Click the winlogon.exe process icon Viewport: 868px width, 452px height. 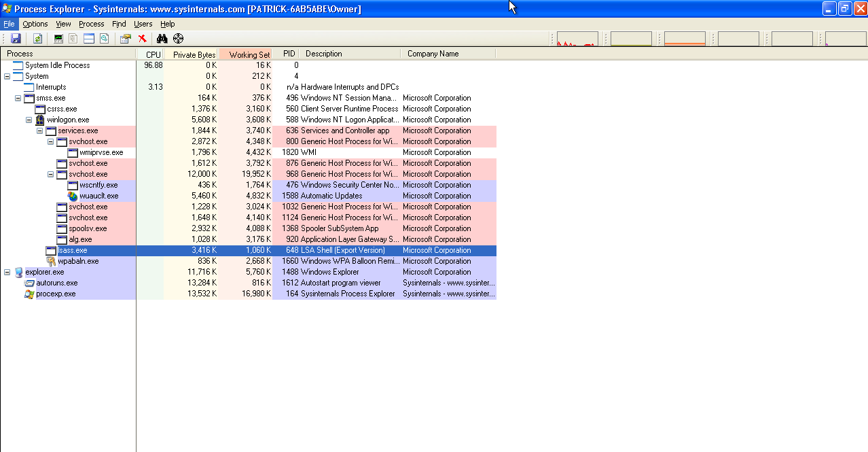[40, 120]
